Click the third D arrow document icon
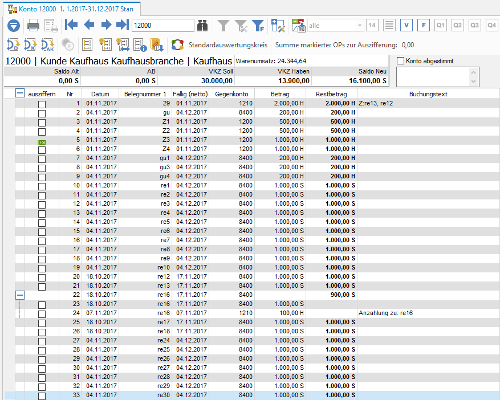 [x=48, y=45]
